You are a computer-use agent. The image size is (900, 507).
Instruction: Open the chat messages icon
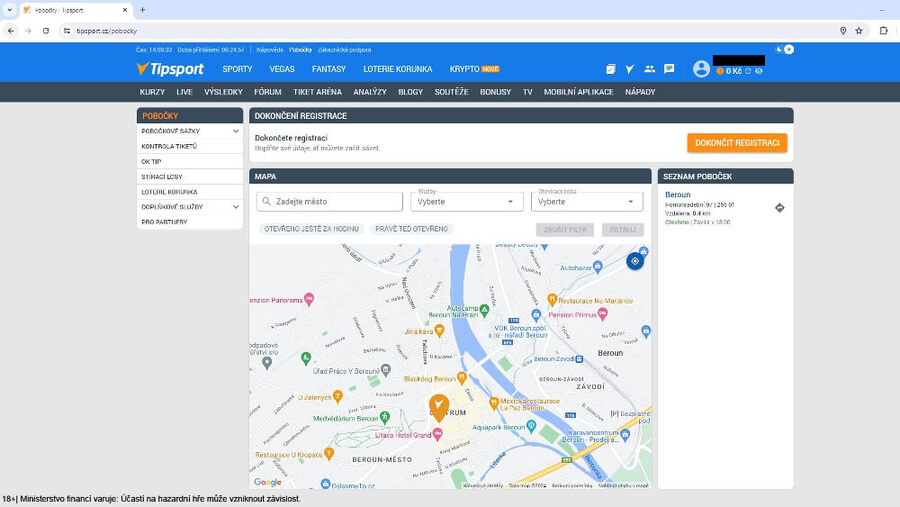669,69
